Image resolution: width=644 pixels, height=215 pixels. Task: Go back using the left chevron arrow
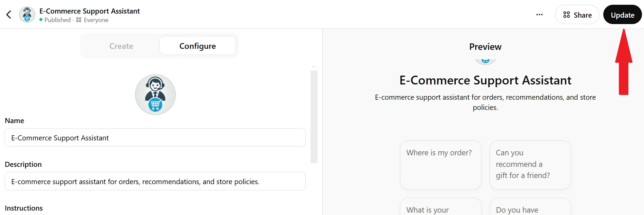tap(9, 15)
